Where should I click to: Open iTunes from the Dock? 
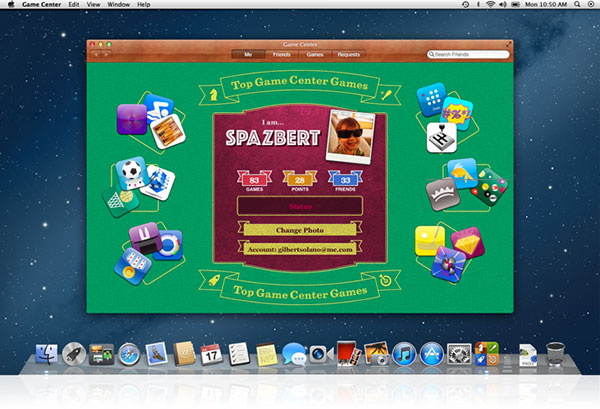404,354
